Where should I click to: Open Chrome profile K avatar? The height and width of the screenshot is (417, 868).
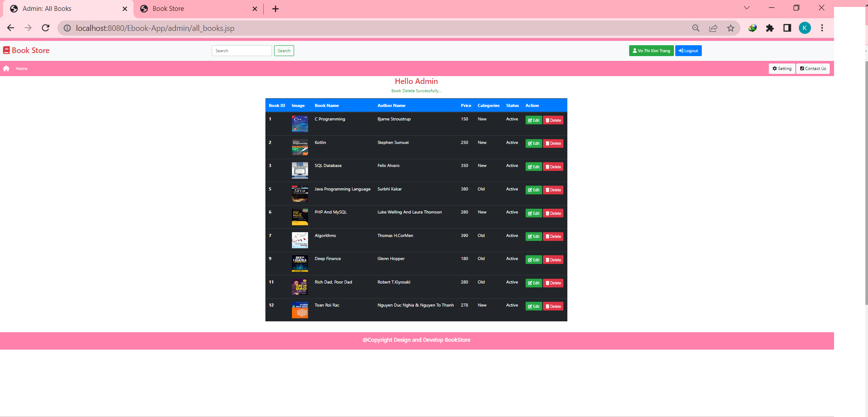pos(804,28)
